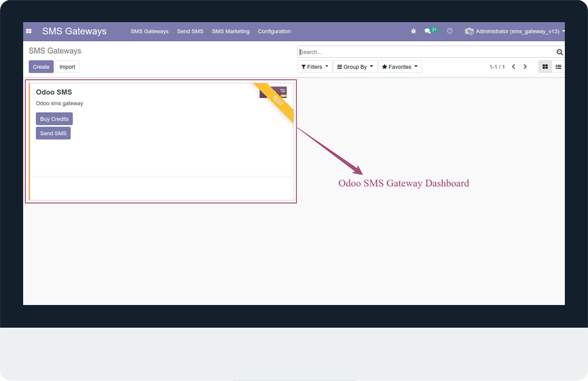588x381 pixels.
Task: Switch to kanban view
Action: pyautogui.click(x=545, y=67)
